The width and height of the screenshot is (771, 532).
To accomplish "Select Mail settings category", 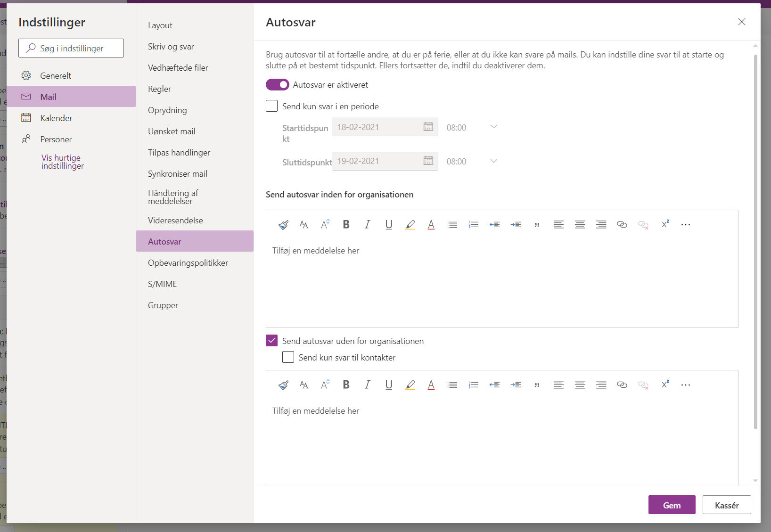I will [x=71, y=97].
